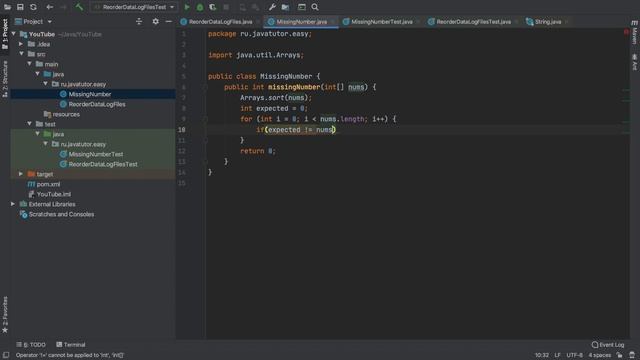640x360 pixels.
Task: Run with coverage shield icon
Action: tap(213, 7)
